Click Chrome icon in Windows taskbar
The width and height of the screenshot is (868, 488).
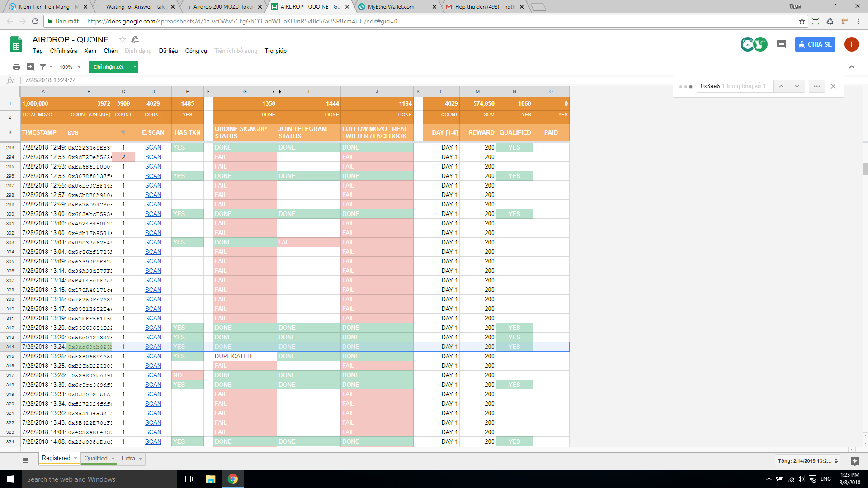click(233, 479)
